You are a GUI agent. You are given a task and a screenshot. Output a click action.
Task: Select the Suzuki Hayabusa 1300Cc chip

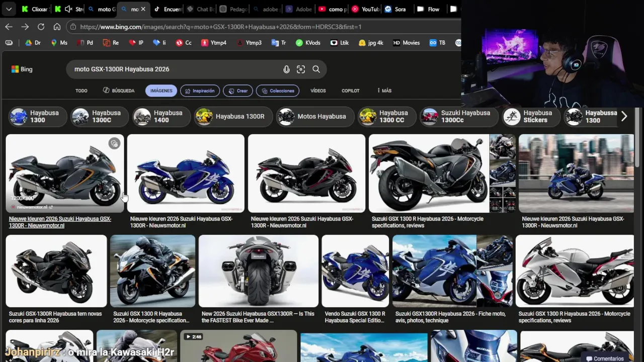pos(459,117)
